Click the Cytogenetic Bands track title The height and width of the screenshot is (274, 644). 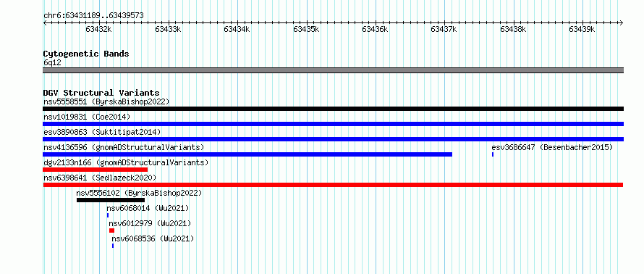click(x=86, y=54)
